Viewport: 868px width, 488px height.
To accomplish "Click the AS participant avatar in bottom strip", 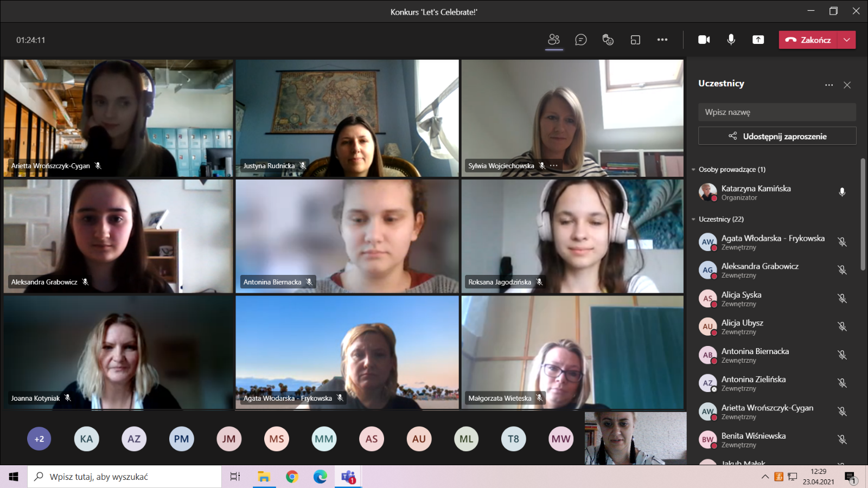I will [x=372, y=439].
